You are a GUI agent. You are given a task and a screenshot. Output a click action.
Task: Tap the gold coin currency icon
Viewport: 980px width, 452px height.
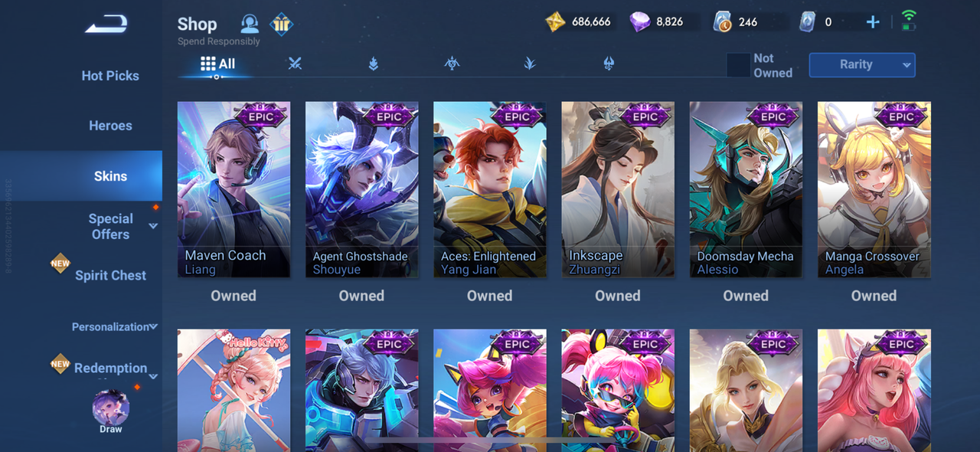pyautogui.click(x=555, y=21)
